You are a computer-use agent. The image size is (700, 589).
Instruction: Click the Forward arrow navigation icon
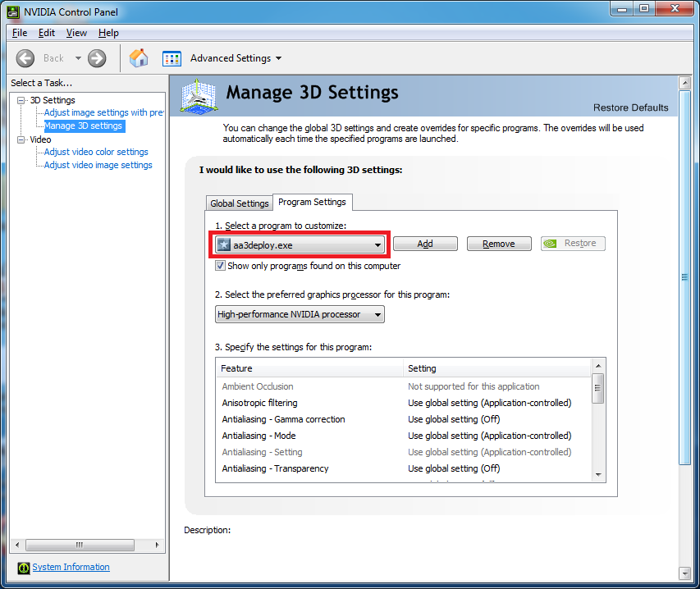click(x=97, y=58)
